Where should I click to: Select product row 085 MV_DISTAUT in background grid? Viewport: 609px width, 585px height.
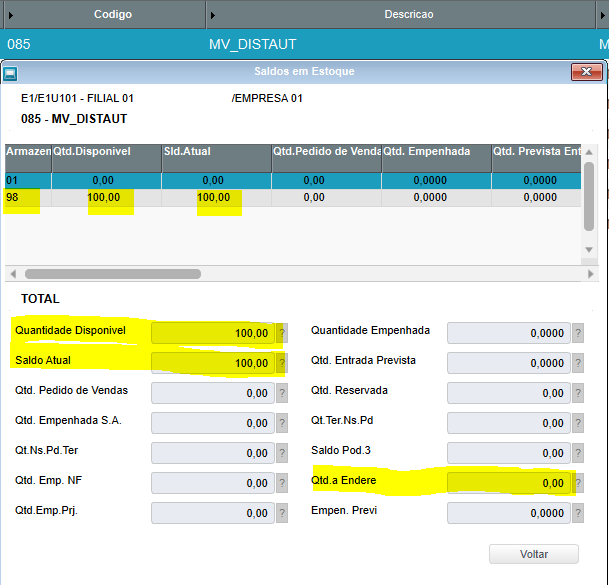304,44
